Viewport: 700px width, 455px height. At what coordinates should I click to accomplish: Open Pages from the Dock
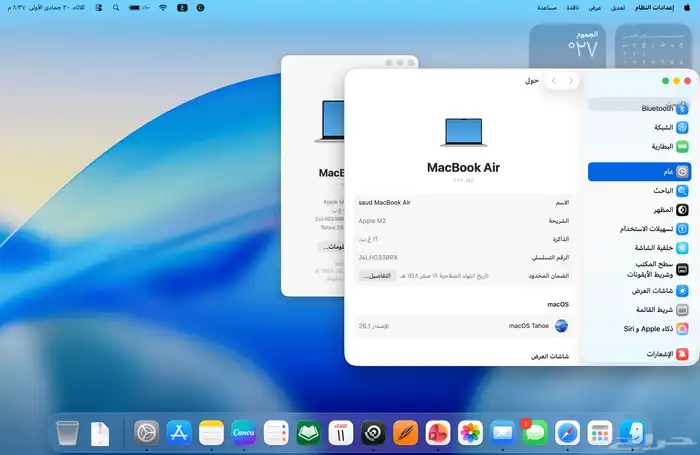coord(405,433)
